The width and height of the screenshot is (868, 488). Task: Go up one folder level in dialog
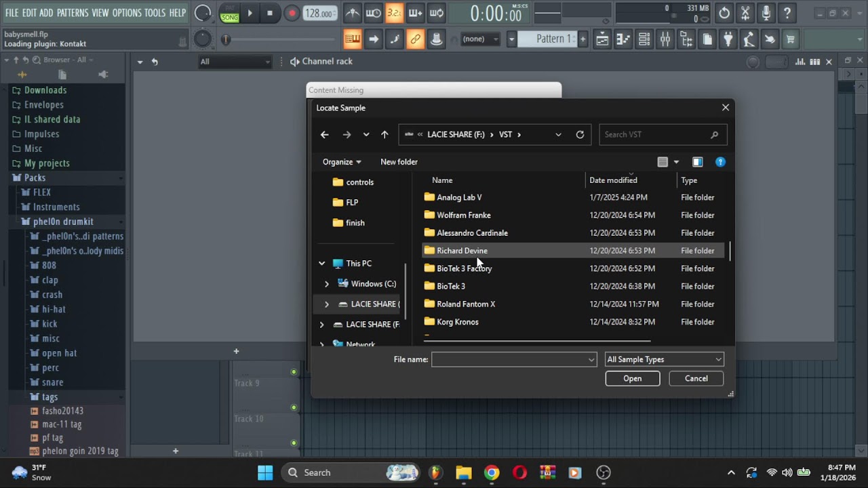click(x=384, y=134)
